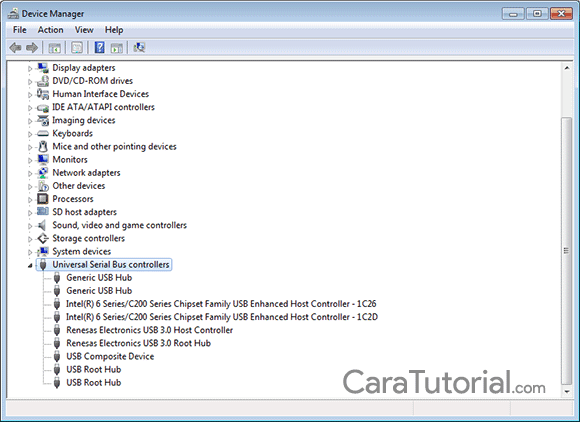Image resolution: width=580 pixels, height=422 pixels.
Task: Expand the Keyboards node
Action: tap(30, 134)
